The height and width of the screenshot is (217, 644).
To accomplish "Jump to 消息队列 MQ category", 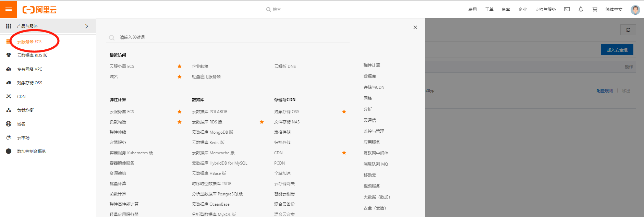I will pos(376,164).
